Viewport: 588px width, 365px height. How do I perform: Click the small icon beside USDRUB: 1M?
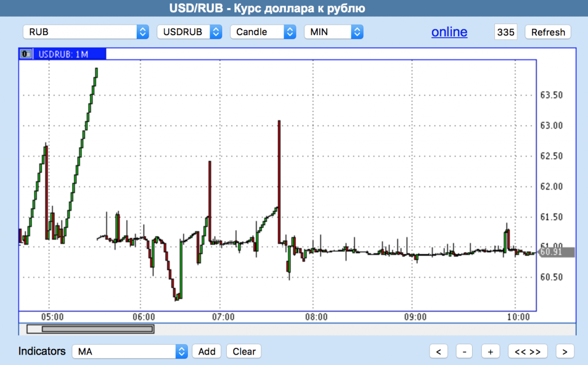(26, 54)
